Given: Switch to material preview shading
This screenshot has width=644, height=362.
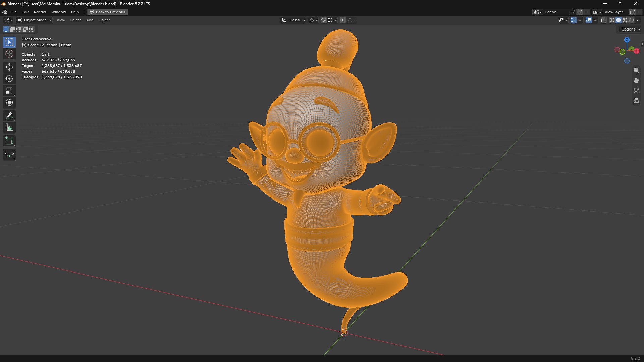Looking at the screenshot, I should pyautogui.click(x=625, y=20).
